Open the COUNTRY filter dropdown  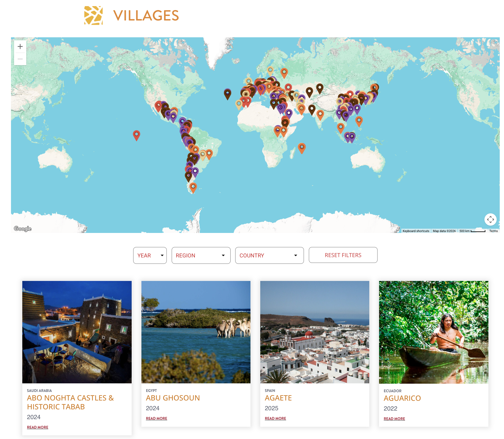[x=269, y=255]
